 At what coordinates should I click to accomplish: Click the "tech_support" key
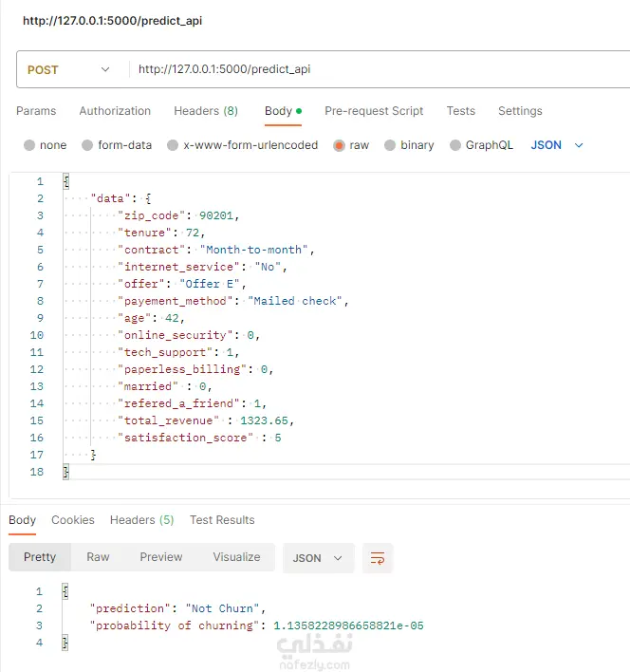click(165, 352)
